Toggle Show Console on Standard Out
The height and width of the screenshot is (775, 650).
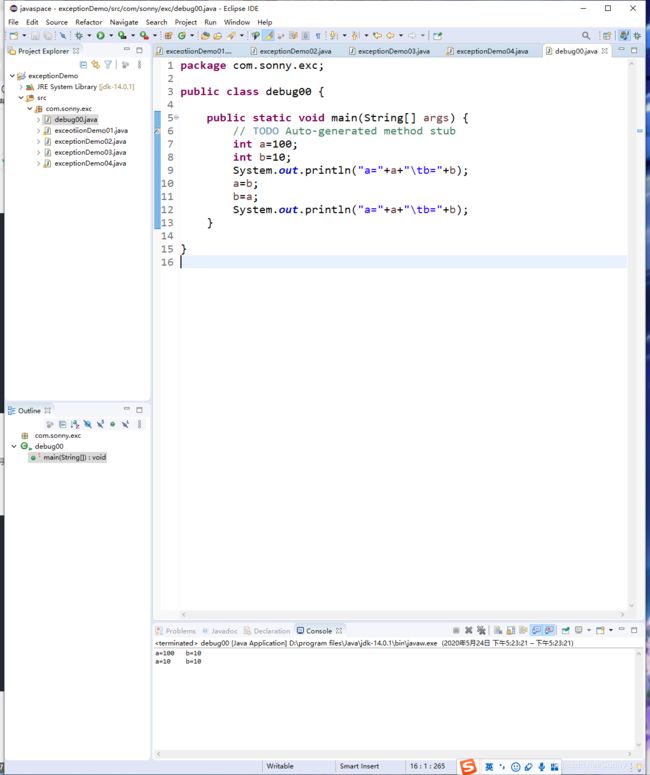pyautogui.click(x=536, y=630)
